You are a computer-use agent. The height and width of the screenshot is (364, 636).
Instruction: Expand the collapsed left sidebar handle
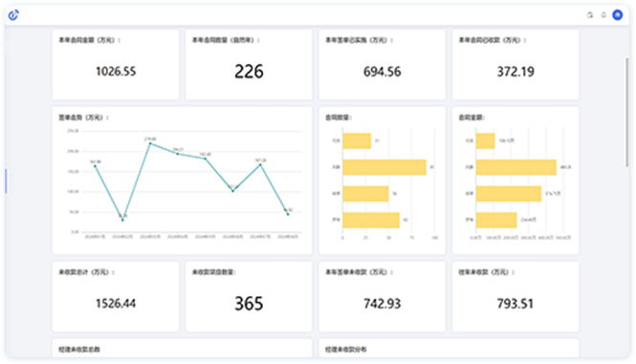6,181
